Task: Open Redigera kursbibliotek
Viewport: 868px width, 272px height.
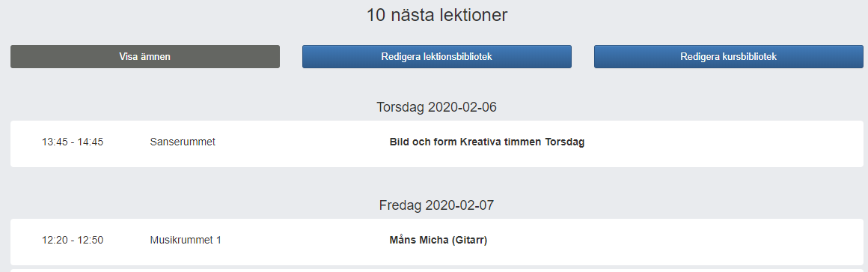Action: 729,56
